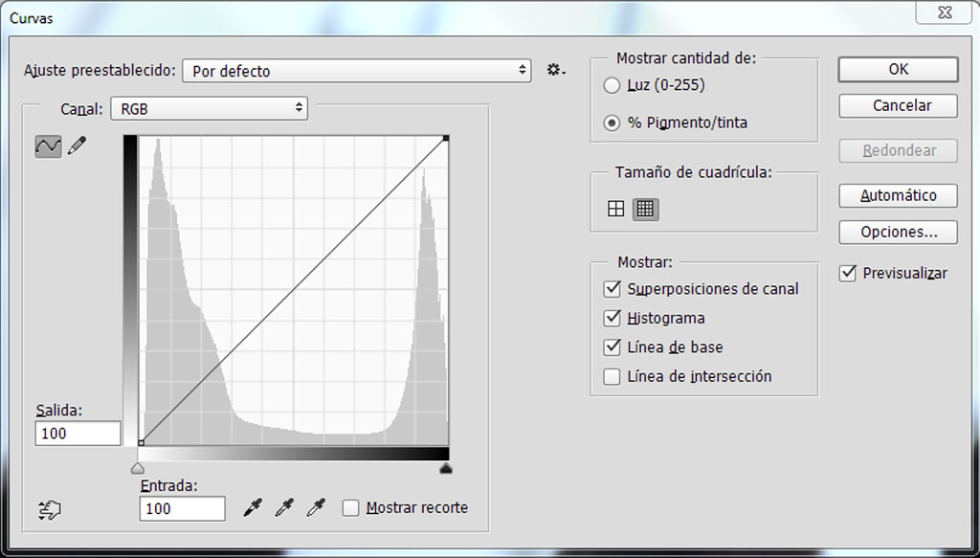This screenshot has height=558, width=980.
Task: Close the Curvas dialog window
Action: click(945, 13)
